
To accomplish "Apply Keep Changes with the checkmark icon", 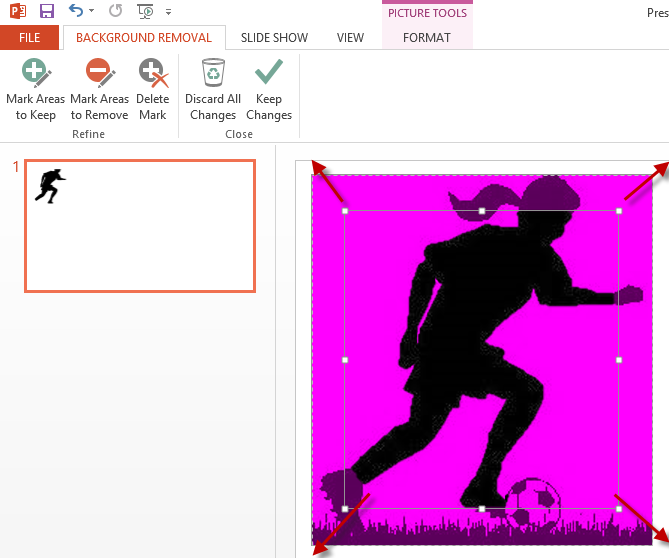I will point(268,89).
